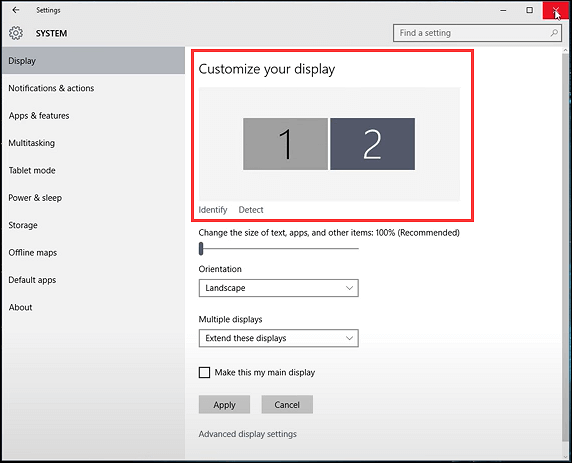The height and width of the screenshot is (463, 572).
Task: Click the Detect link
Action: tap(251, 210)
